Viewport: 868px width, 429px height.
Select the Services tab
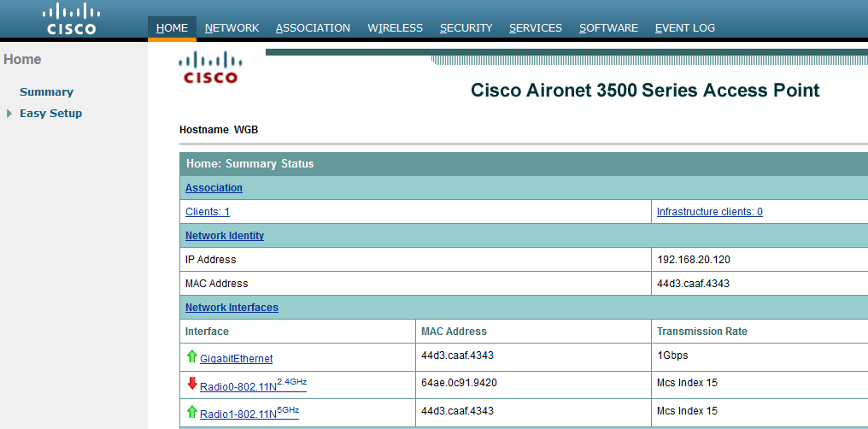(535, 28)
